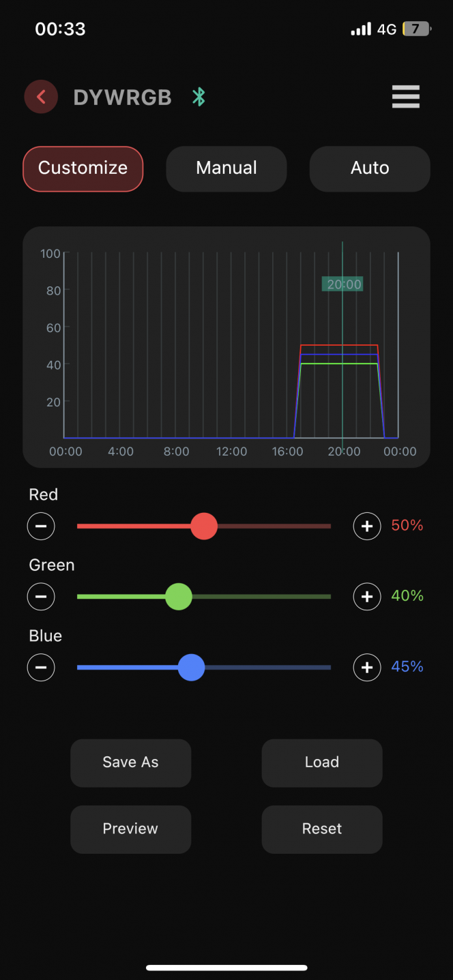Screen dimensions: 453x980
Task: Click the Green slider handle
Action: (179, 597)
